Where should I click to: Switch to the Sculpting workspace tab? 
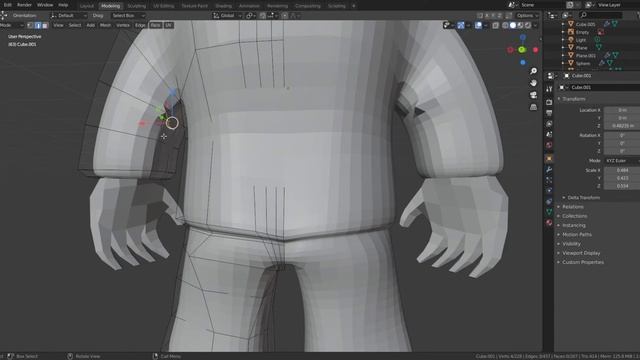pyautogui.click(x=136, y=6)
